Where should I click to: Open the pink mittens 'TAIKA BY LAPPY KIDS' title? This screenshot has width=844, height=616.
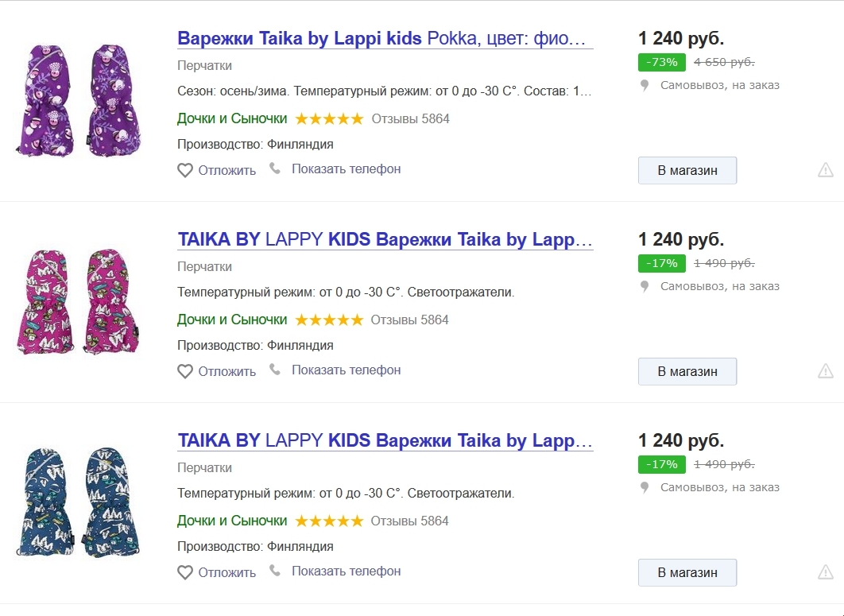(x=385, y=239)
